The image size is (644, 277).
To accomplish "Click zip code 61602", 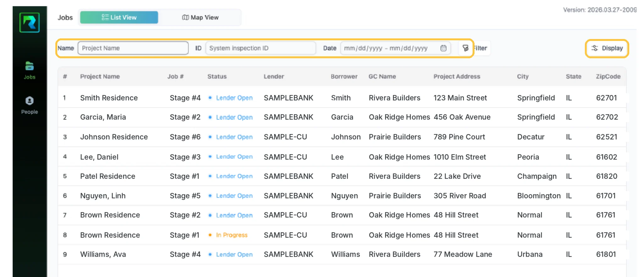I will point(607,157).
